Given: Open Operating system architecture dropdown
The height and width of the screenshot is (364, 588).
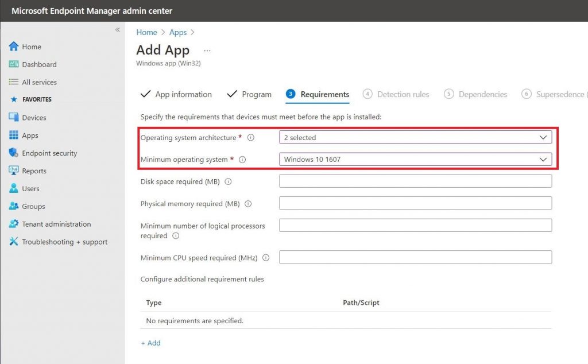Looking at the screenshot, I should pyautogui.click(x=416, y=137).
